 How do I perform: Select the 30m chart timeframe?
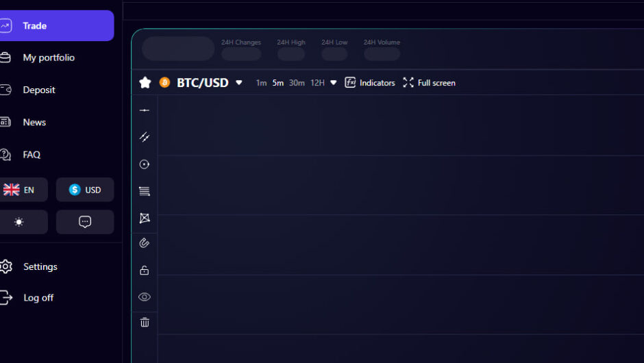[x=297, y=83]
